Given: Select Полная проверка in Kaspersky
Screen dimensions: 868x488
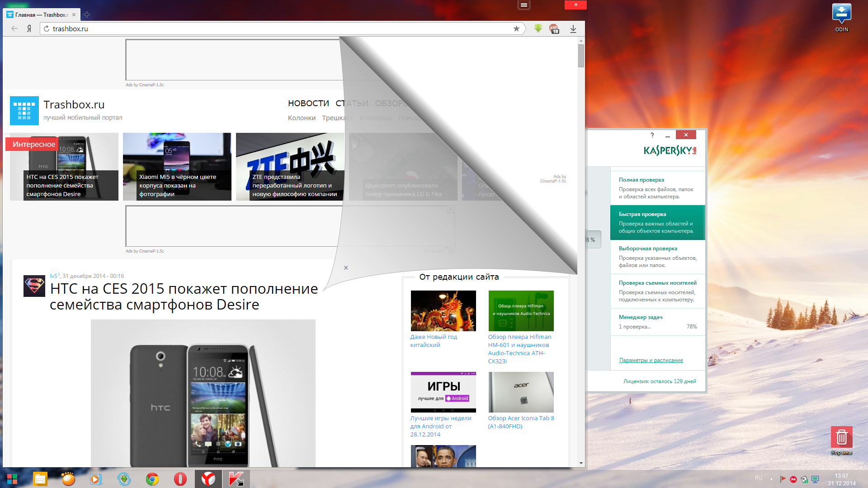Looking at the screenshot, I should tap(658, 188).
